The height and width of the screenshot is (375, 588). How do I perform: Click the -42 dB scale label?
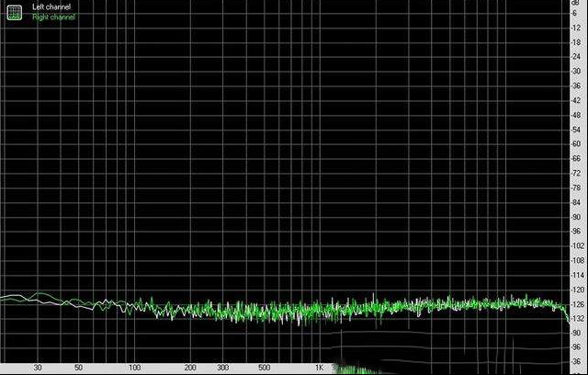tap(576, 100)
